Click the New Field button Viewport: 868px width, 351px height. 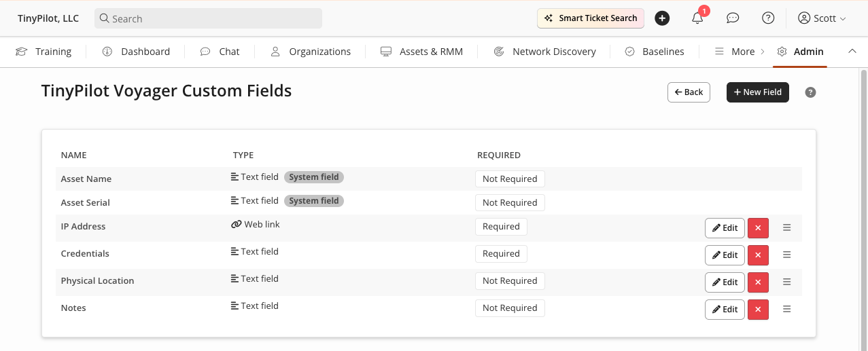pyautogui.click(x=758, y=92)
